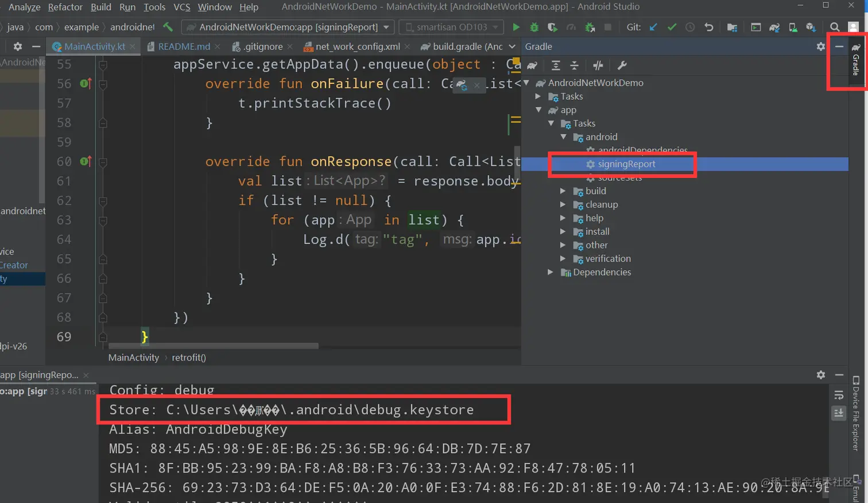
Task: Run app with coverage icon
Action: [552, 27]
